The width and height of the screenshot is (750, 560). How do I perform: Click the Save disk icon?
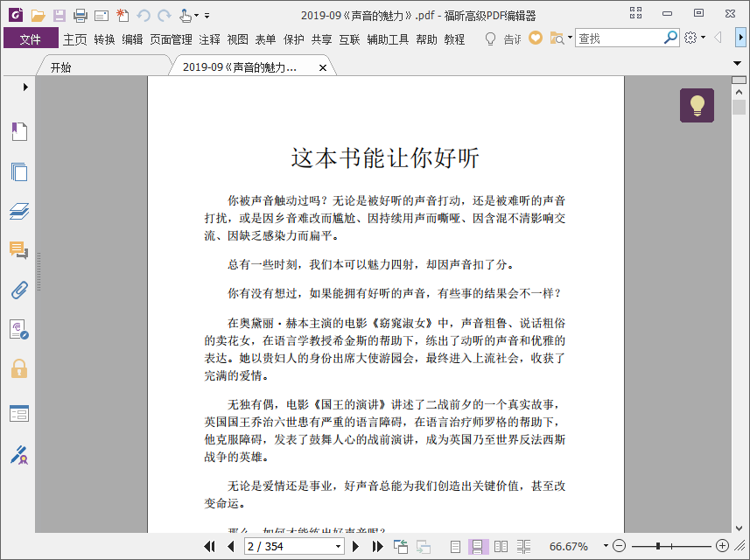point(60,15)
